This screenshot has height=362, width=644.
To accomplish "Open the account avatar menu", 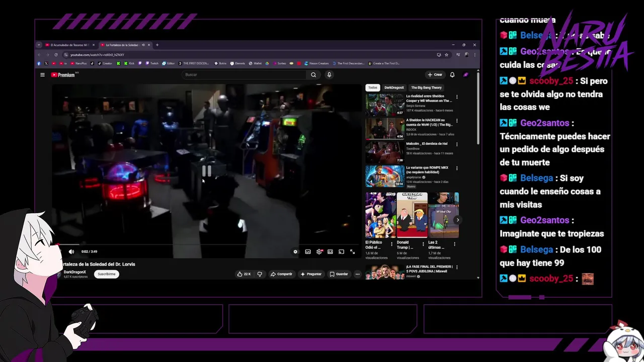I will [x=466, y=74].
